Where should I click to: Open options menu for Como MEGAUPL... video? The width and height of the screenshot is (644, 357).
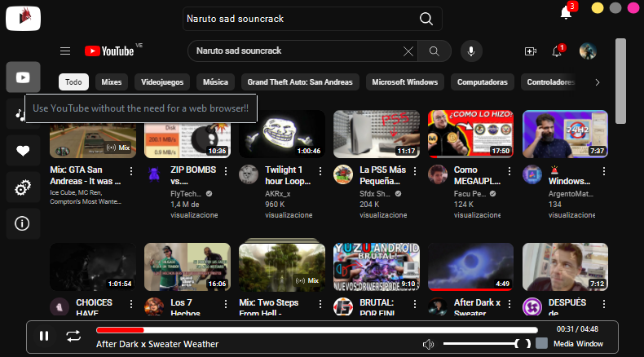coord(509,171)
